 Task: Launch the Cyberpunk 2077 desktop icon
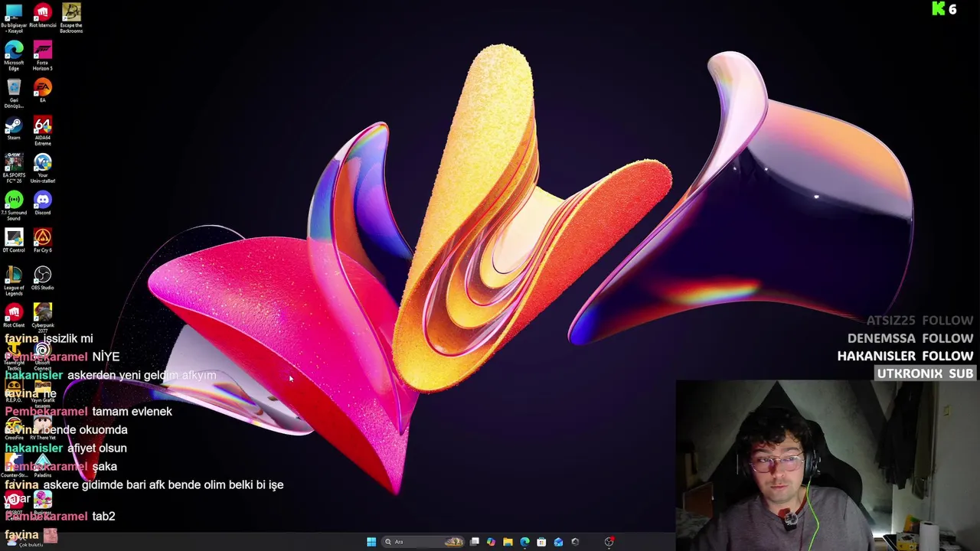42,318
